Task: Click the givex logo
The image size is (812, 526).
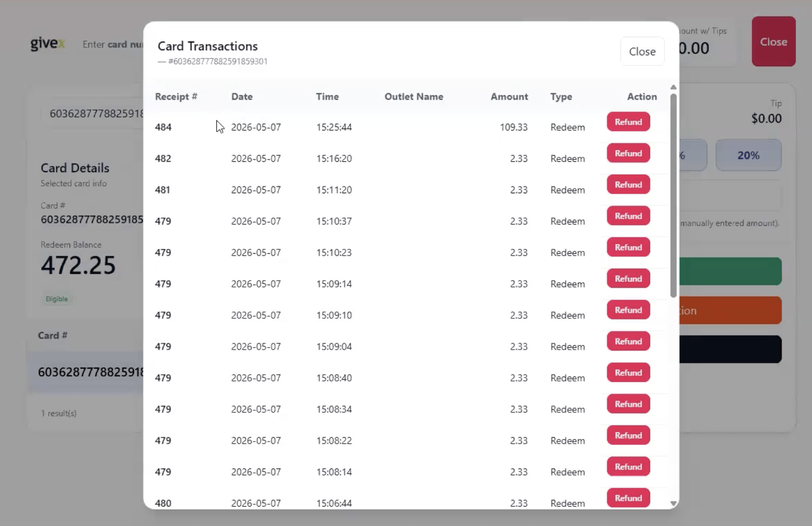Action: click(48, 44)
